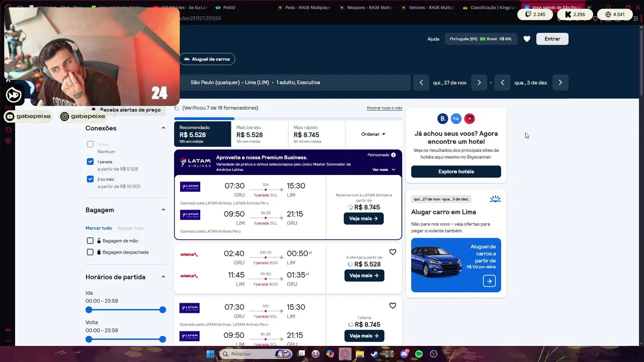Click the Aluguel de carros button
Viewport: 644px width, 362px height.
coord(207,59)
